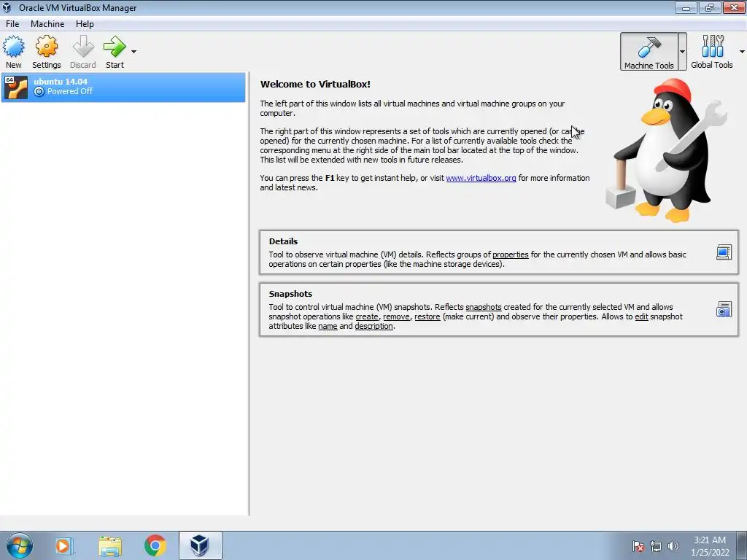
Task: Click the VirtualBox taskbar button
Action: pyautogui.click(x=200, y=545)
